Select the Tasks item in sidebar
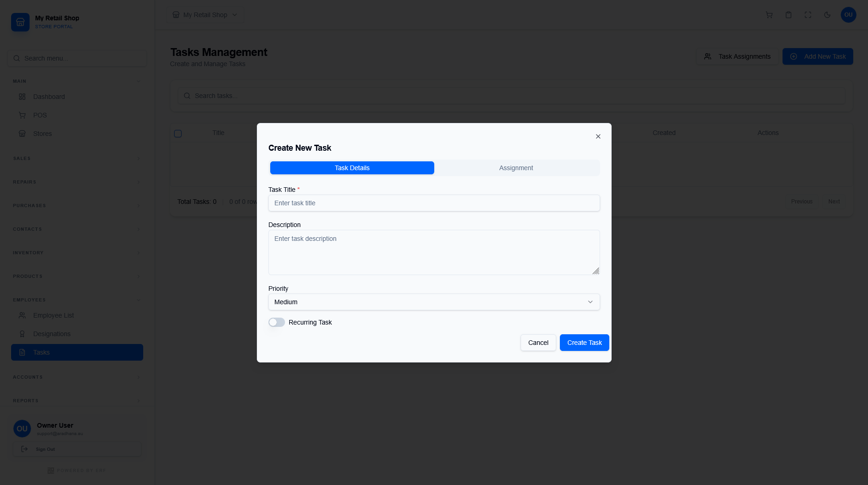 coord(41,352)
